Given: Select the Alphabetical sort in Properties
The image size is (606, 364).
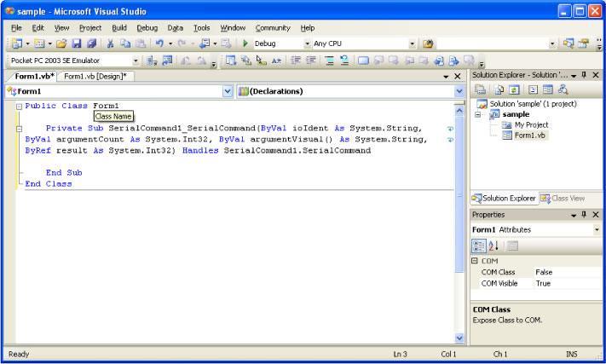Looking at the screenshot, I should click(x=493, y=246).
